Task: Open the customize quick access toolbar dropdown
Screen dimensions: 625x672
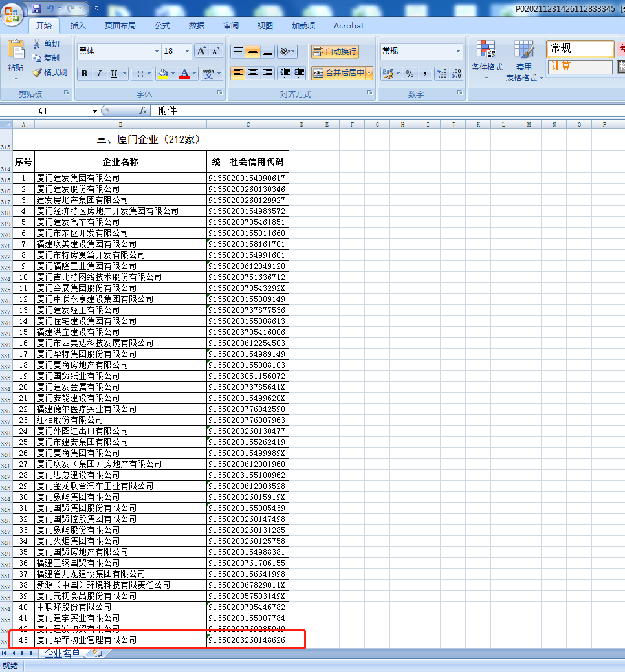Action: click(97, 8)
